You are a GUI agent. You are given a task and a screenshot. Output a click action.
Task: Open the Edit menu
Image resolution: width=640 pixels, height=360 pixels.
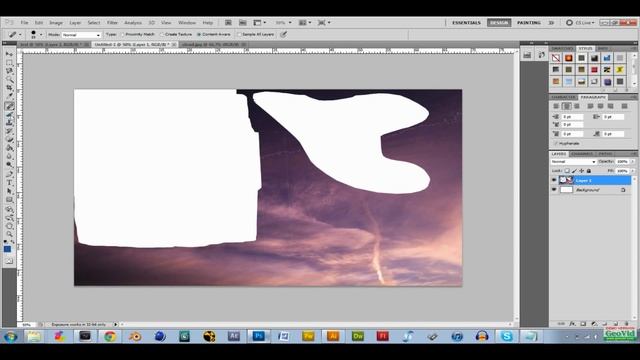39,23
